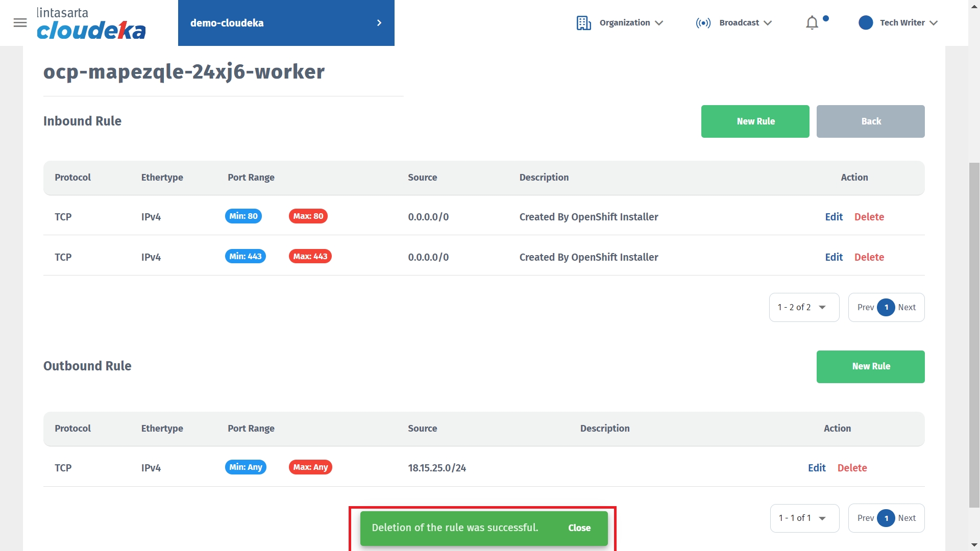Click the gray Back button
This screenshot has width=980, height=551.
(870, 121)
